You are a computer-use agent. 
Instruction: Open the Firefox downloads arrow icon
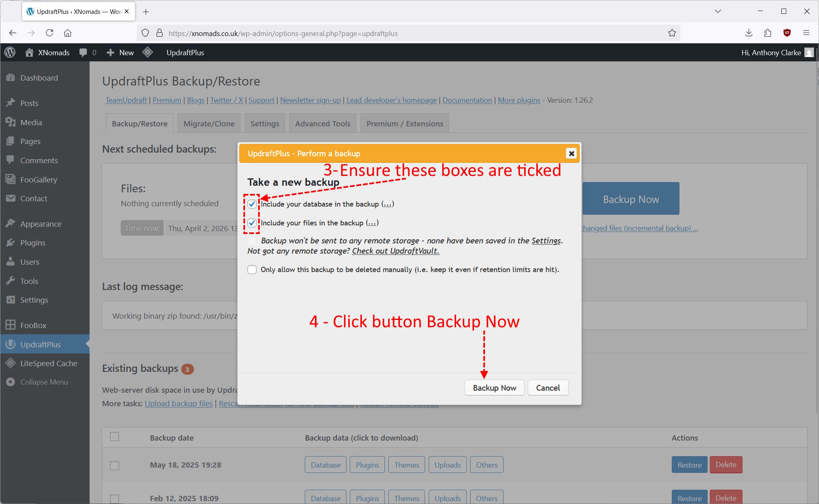point(749,33)
